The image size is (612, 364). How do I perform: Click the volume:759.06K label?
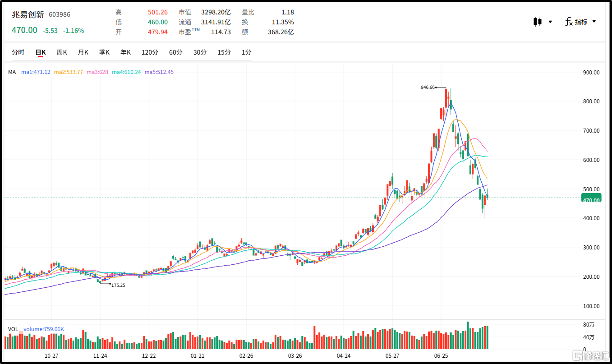pyautogui.click(x=44, y=329)
